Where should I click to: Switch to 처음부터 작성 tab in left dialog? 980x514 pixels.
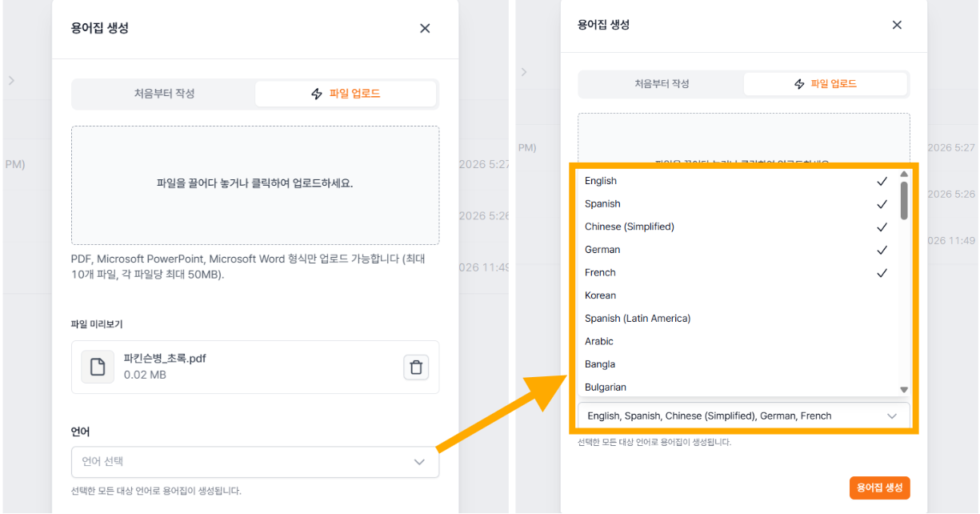(164, 94)
